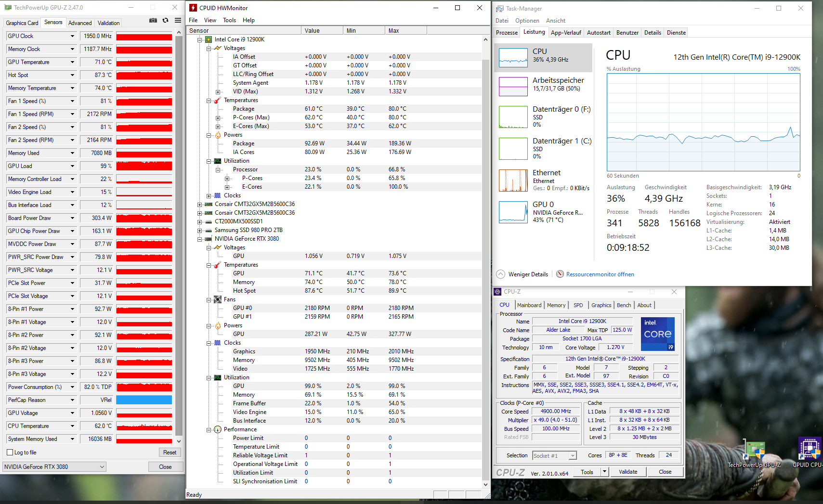Enable Log to file in GPU-Z
This screenshot has width=823, height=504.
pos(10,452)
